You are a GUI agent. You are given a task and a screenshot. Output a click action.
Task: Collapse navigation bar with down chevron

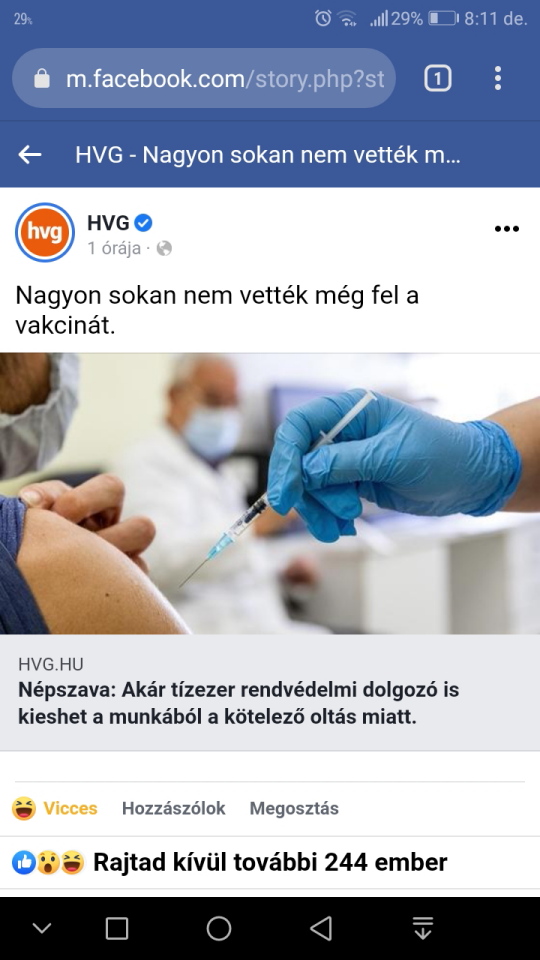click(42, 928)
